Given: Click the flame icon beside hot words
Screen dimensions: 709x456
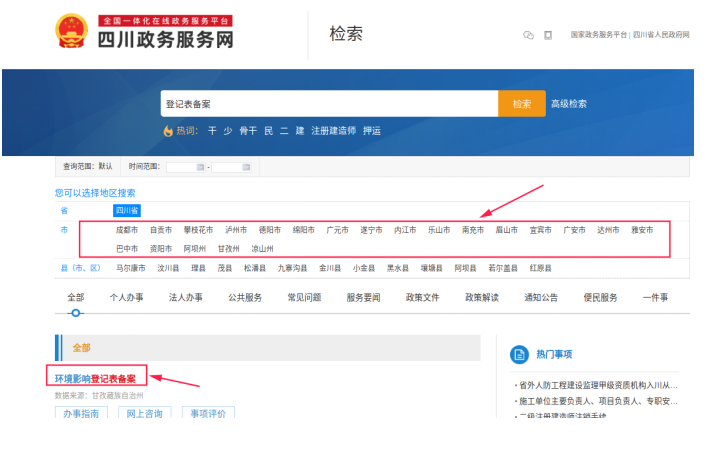Looking at the screenshot, I should click(167, 131).
